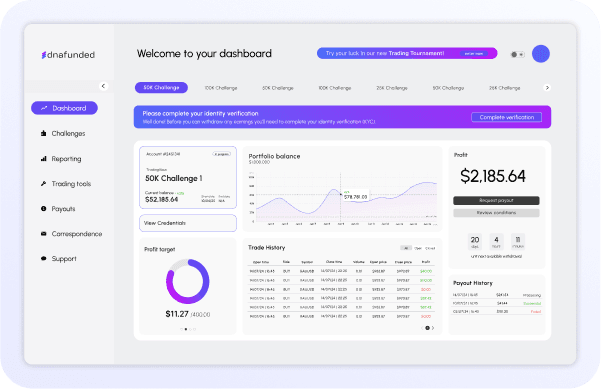Click the Trading tools wrench icon
Image resolution: width=601 pixels, height=389 pixels.
[43, 184]
